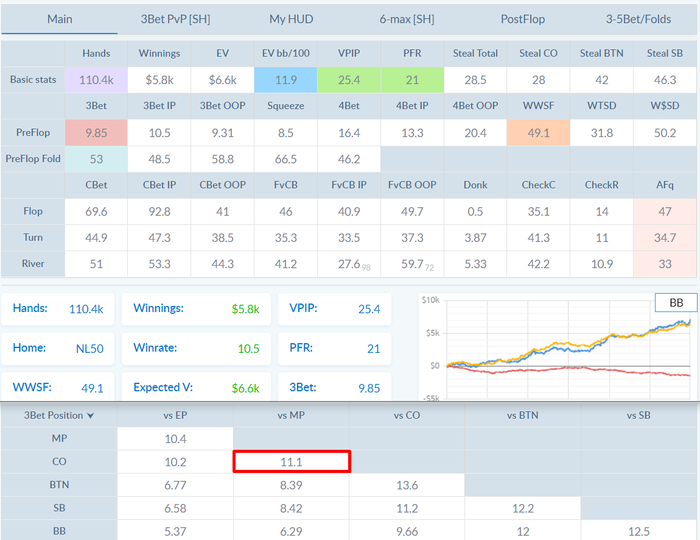Screen dimensions: 700x540
Task: Click the green PFR cell 21
Action: (412, 80)
